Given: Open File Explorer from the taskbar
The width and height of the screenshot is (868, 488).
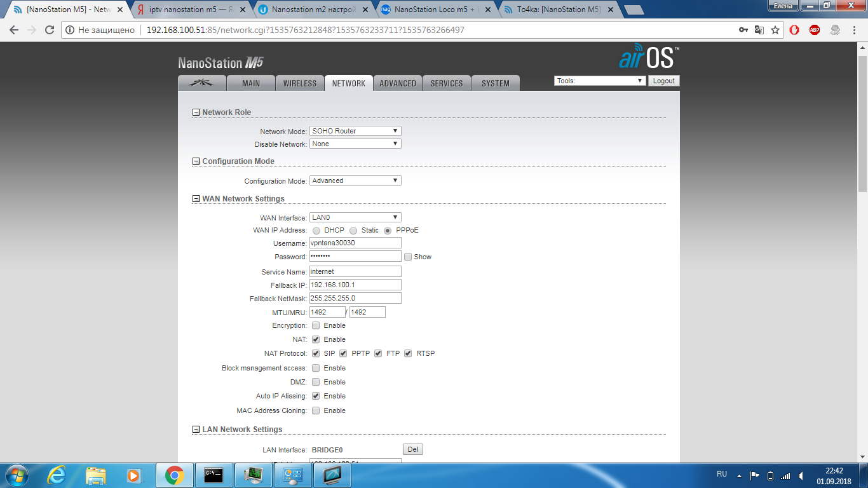Looking at the screenshot, I should (96, 475).
